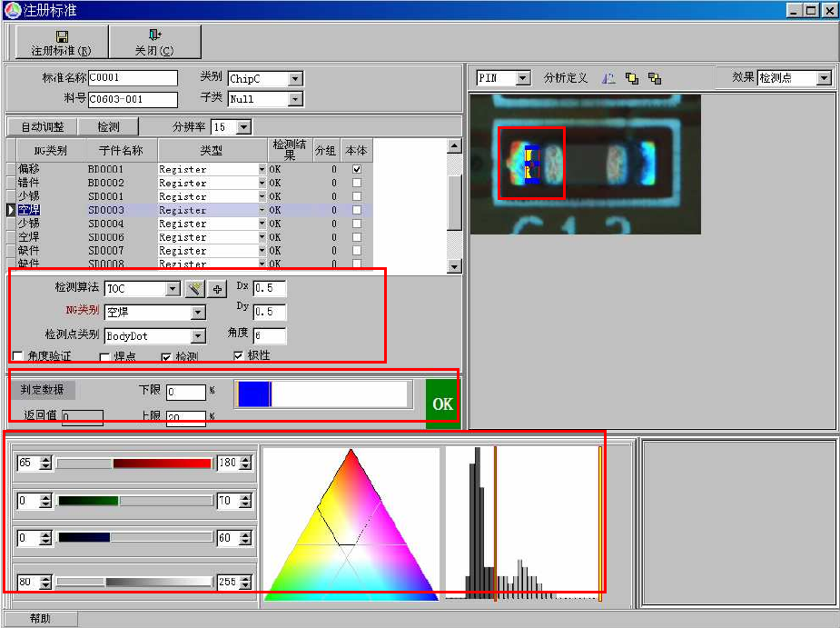
Task: Check the 本体 checkbox for SD0003 row
Action: pos(357,210)
